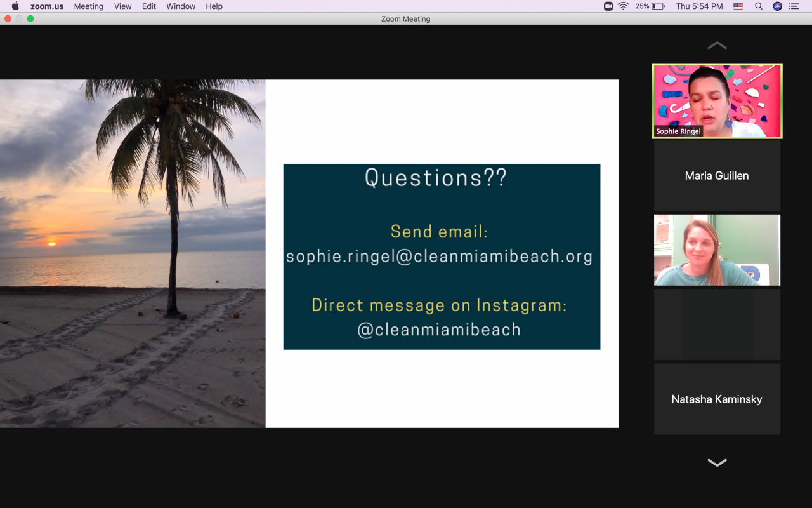Open the Meeting menu
The width and height of the screenshot is (812, 508).
click(88, 6)
